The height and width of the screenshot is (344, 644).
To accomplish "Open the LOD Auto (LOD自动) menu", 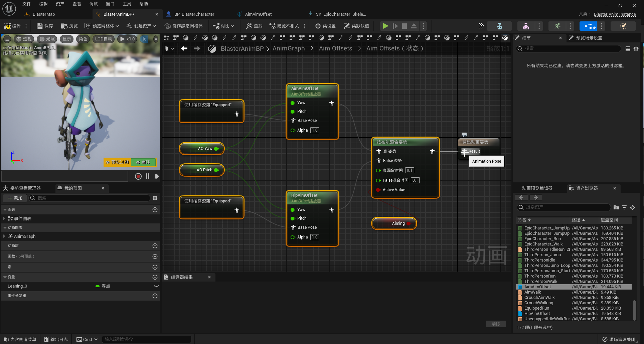I will (x=104, y=39).
